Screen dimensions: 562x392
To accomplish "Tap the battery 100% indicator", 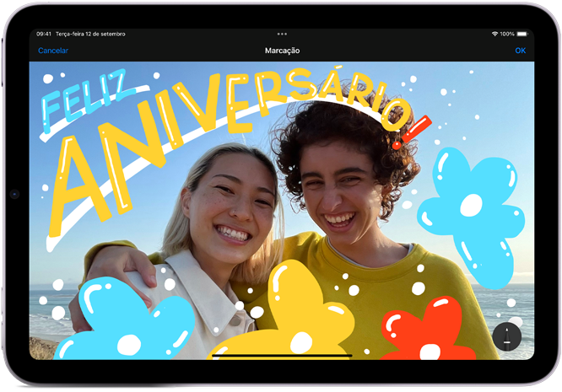I will [515, 34].
